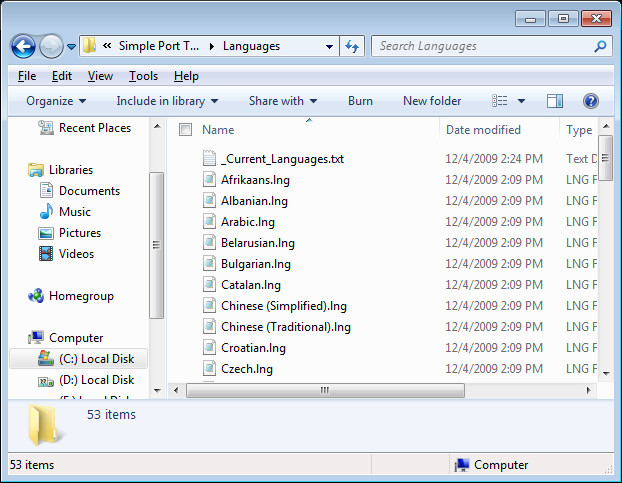Screen dimensions: 622x483
Task: Open Help via blue question icon
Action: click(590, 101)
